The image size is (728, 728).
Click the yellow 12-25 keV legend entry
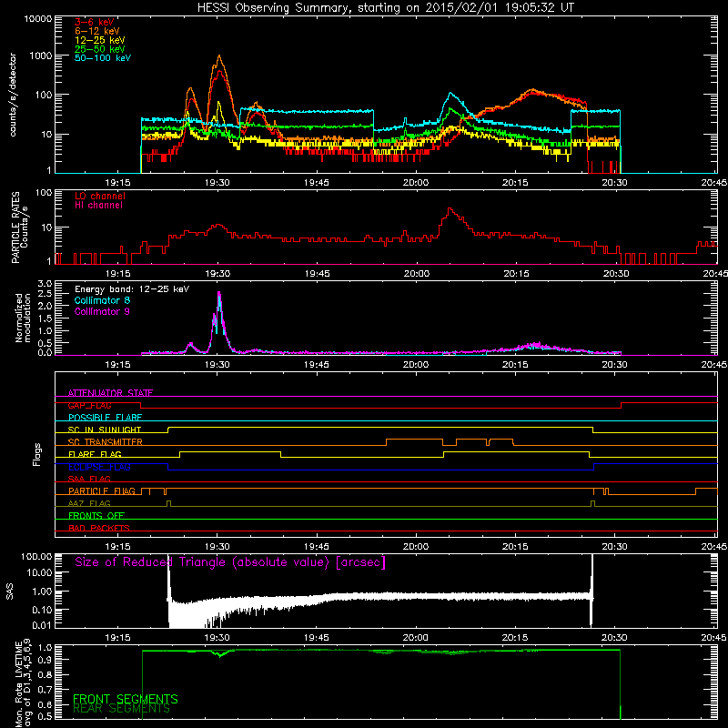point(99,40)
